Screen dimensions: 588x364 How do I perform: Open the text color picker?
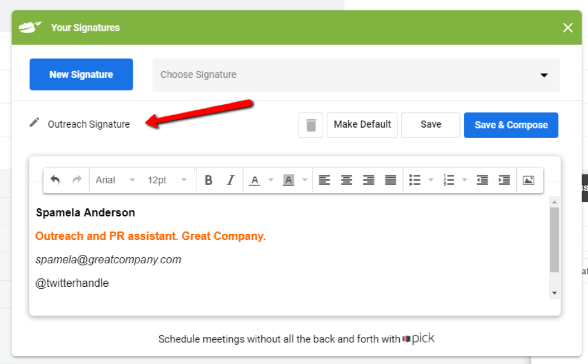pos(256,180)
